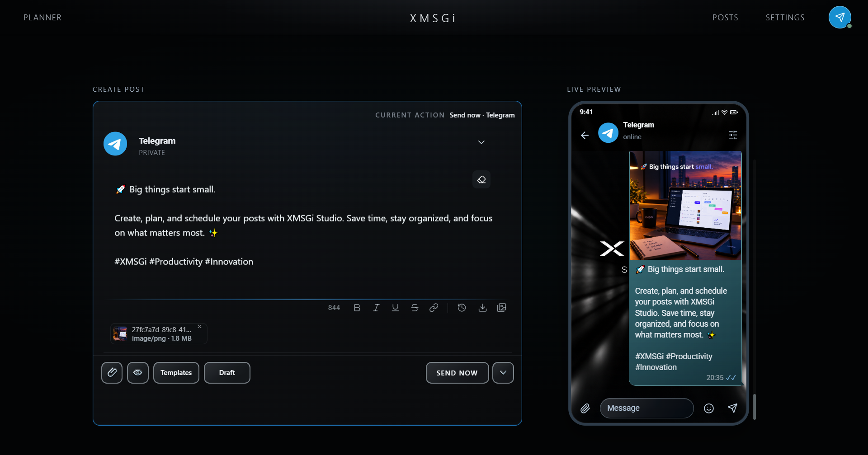The image size is (868, 455).
Task: Open the text history icon
Action: pyautogui.click(x=462, y=308)
